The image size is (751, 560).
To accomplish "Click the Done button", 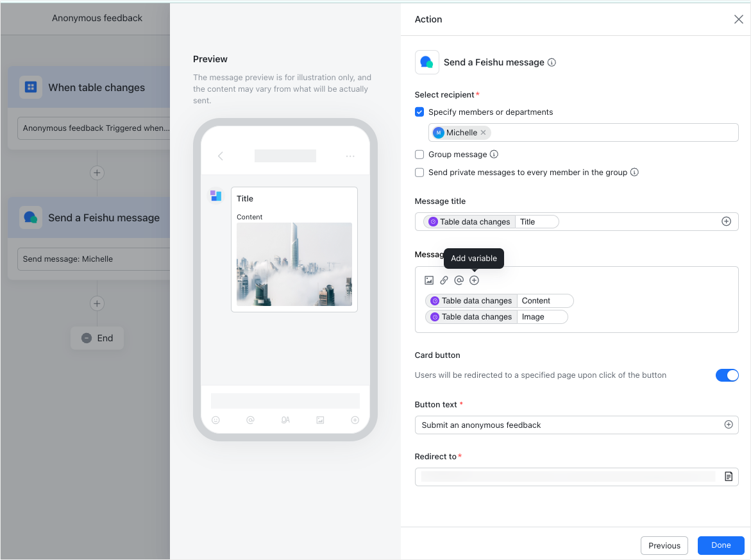I will click(x=720, y=545).
